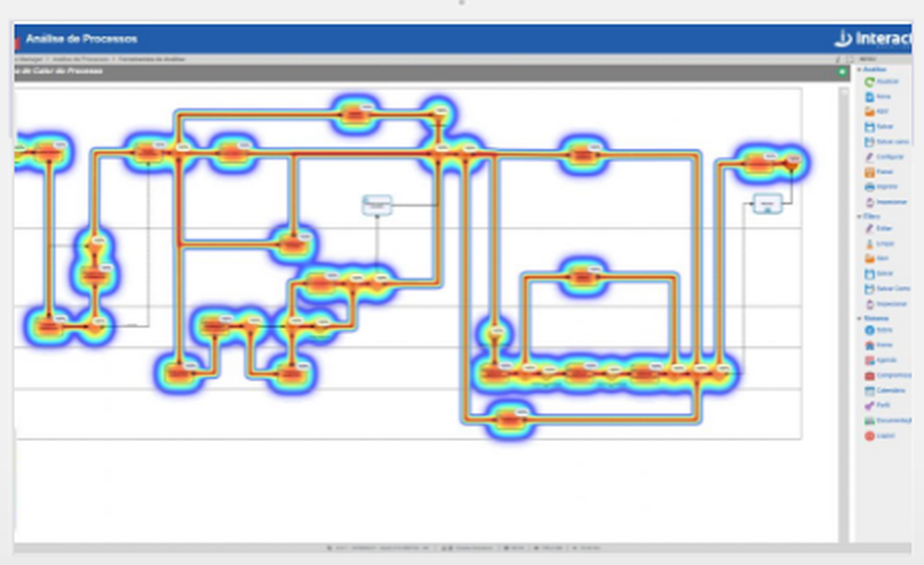Screen dimensions: 924x565
Task: Click Salvar under the Análise section
Action: tap(880, 126)
